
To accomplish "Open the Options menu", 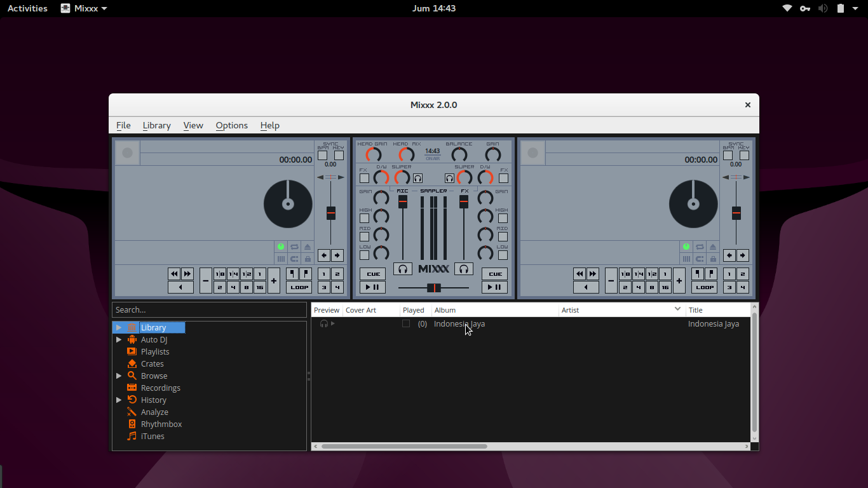I will coord(232,125).
